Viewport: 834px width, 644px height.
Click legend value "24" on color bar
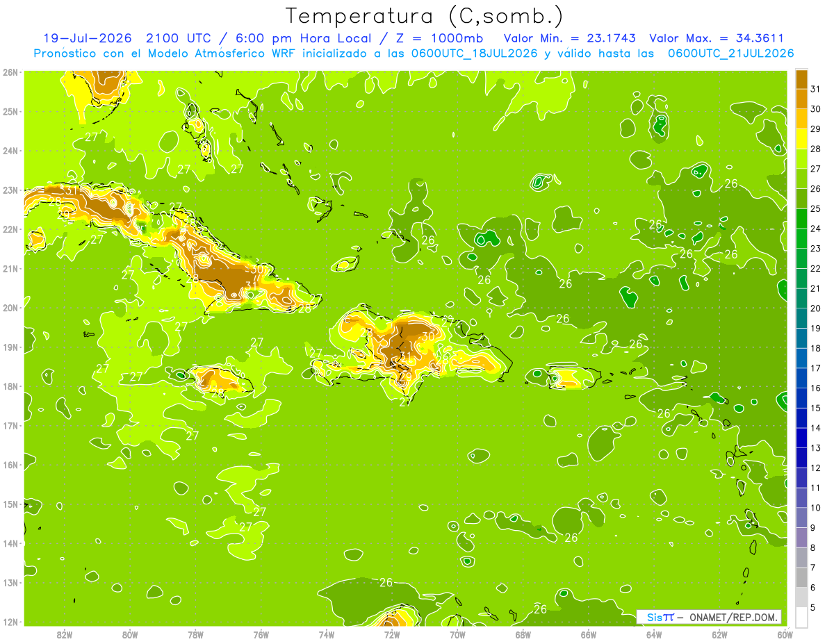pyautogui.click(x=815, y=229)
